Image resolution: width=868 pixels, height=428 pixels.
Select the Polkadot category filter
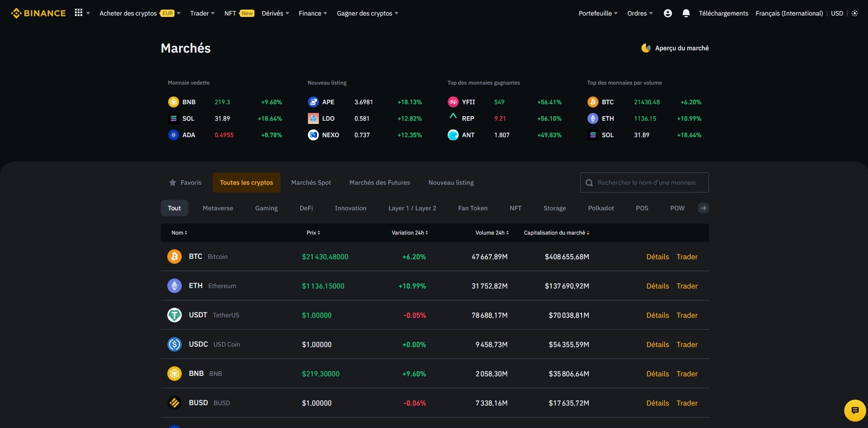point(601,208)
